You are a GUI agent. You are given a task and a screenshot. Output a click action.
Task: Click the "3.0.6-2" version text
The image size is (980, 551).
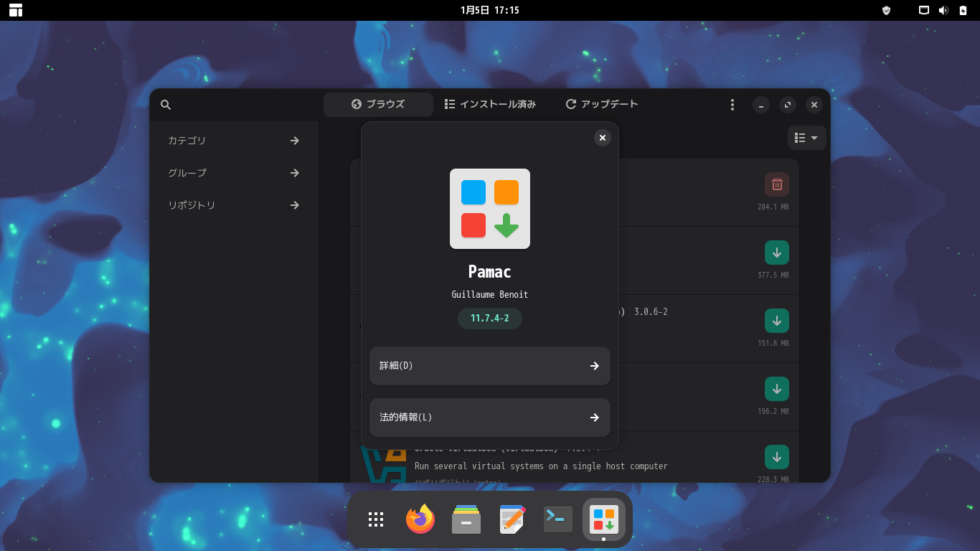coord(651,312)
